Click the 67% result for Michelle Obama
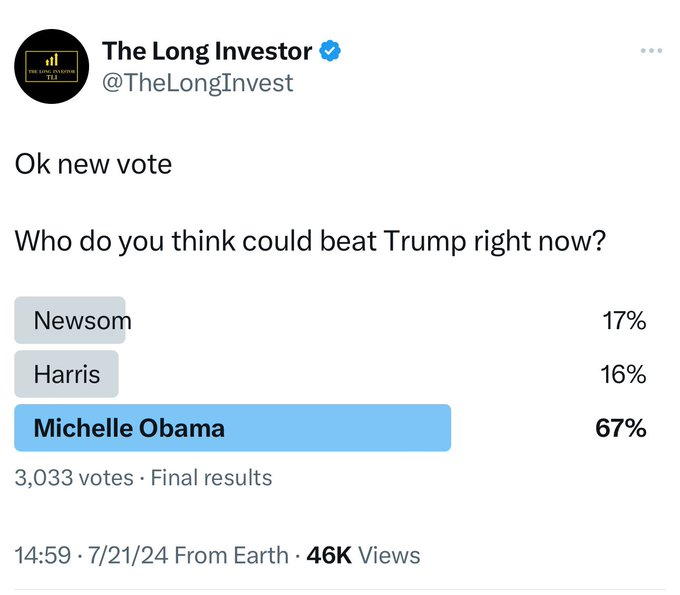Screen dimensions: 680x595 click(622, 429)
